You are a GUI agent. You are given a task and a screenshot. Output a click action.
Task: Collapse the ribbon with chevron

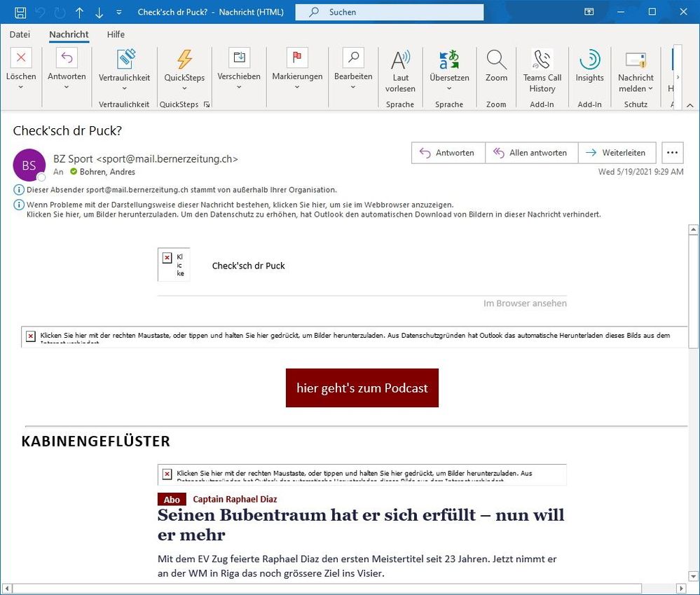pos(690,105)
